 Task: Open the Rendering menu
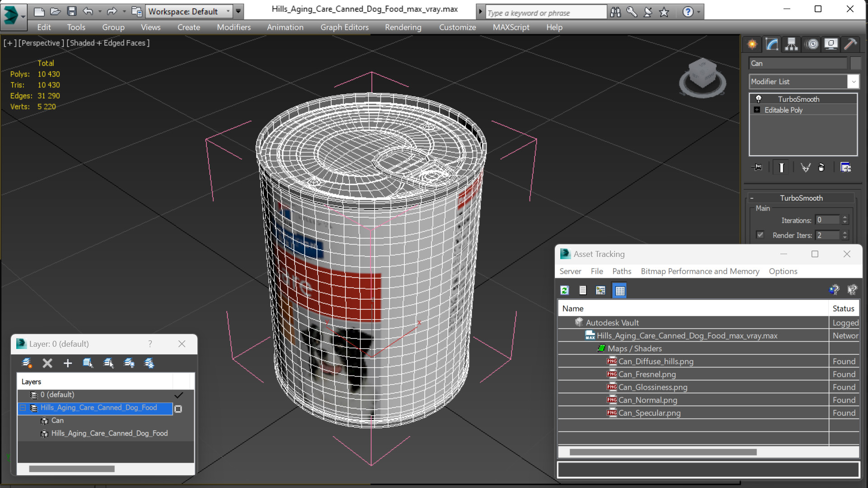pos(403,27)
